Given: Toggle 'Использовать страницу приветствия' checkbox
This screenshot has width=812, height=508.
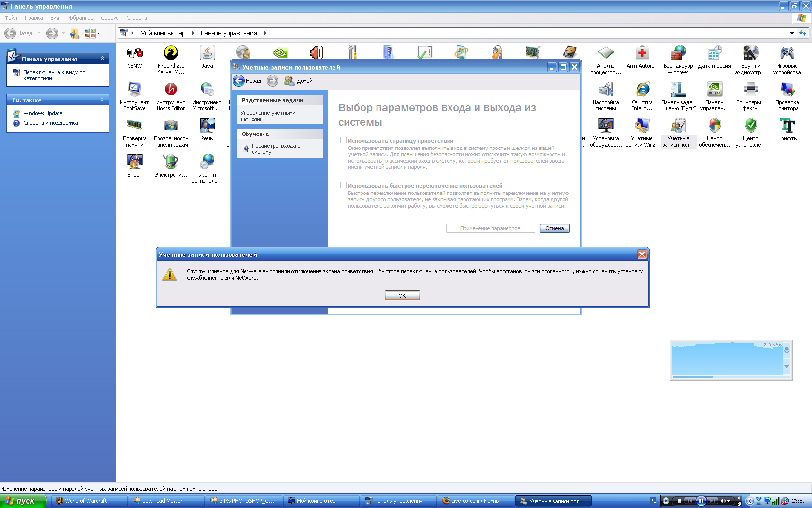Looking at the screenshot, I should pos(343,140).
